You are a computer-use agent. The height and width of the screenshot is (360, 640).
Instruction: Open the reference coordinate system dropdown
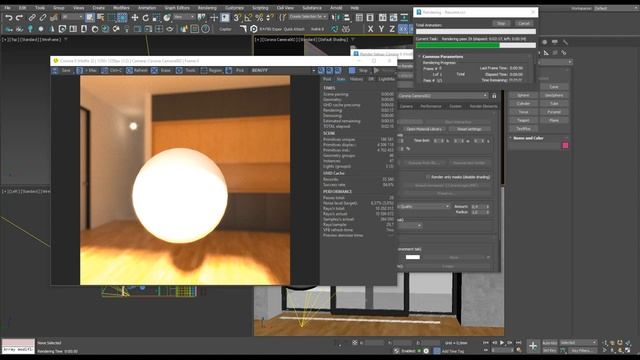coord(184,17)
